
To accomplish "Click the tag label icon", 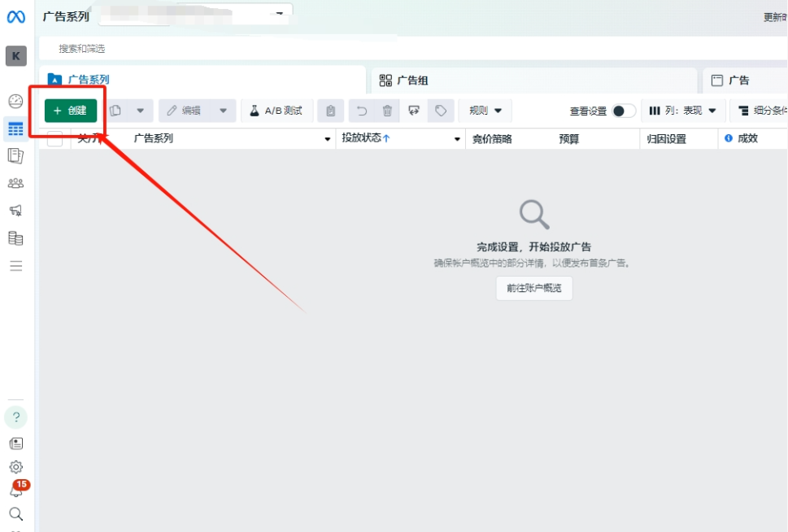I will click(441, 111).
